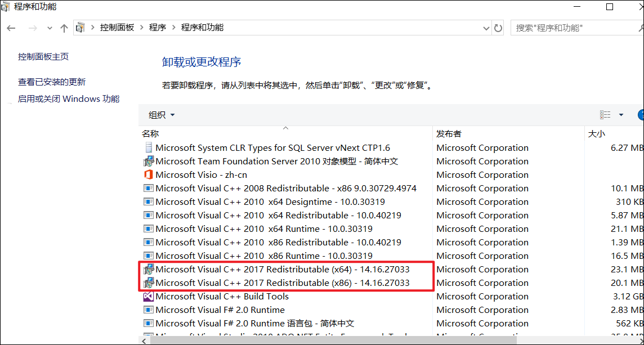Viewport: 644px width, 345px height.
Task: Open 查看已安装的更新 link
Action: point(52,82)
